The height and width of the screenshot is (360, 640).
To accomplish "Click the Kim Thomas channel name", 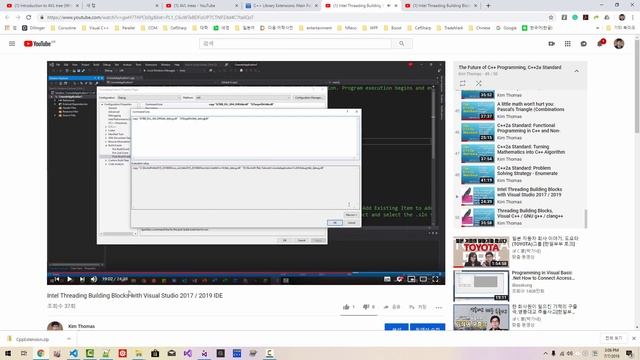I will click(82, 326).
